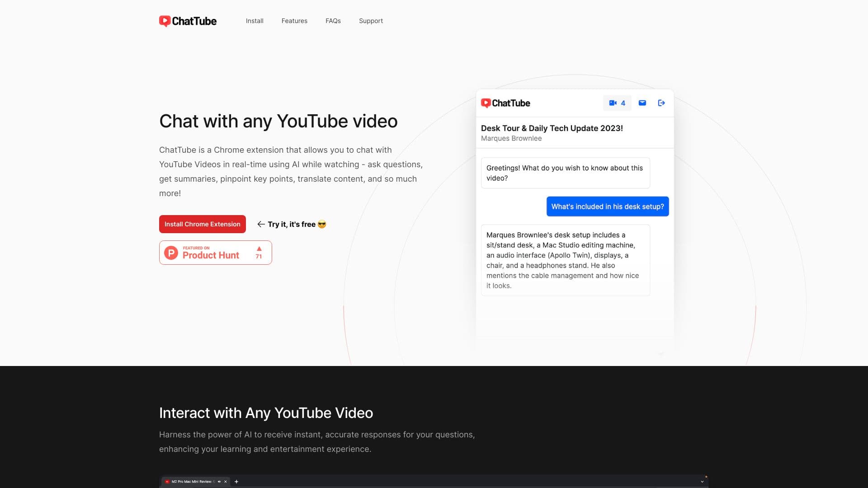Open a new tab with the plus icon

pyautogui.click(x=236, y=482)
